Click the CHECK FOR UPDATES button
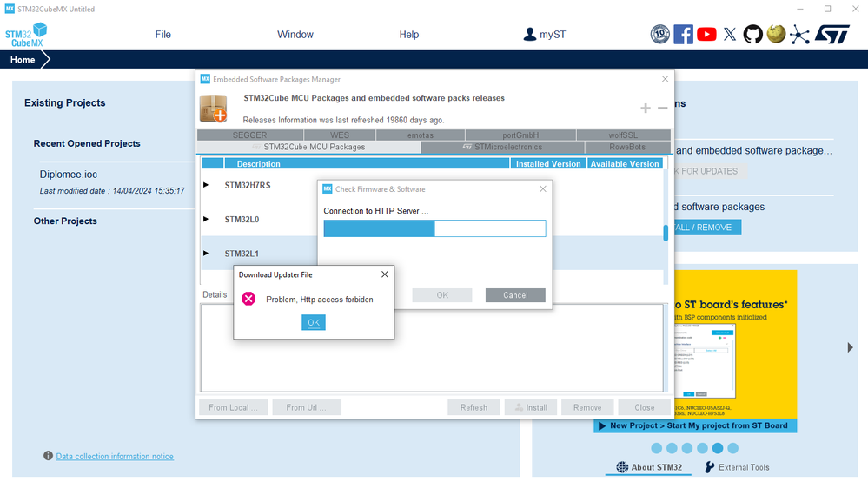The width and height of the screenshot is (868, 488). point(710,171)
